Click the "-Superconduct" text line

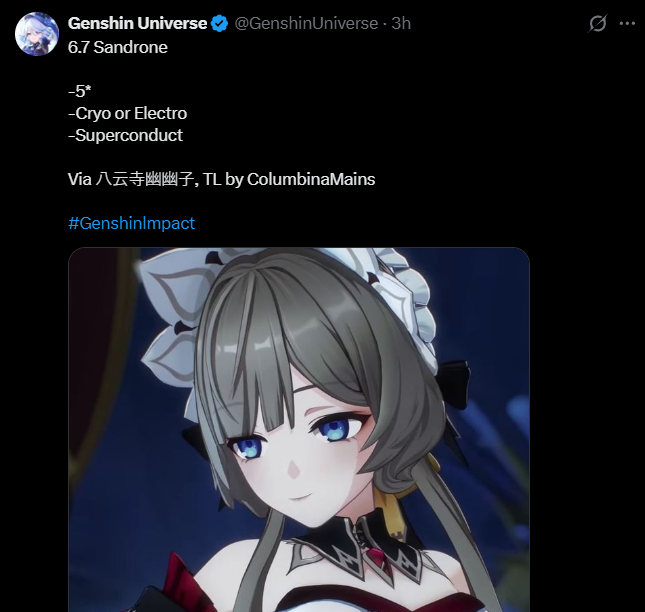[125, 135]
